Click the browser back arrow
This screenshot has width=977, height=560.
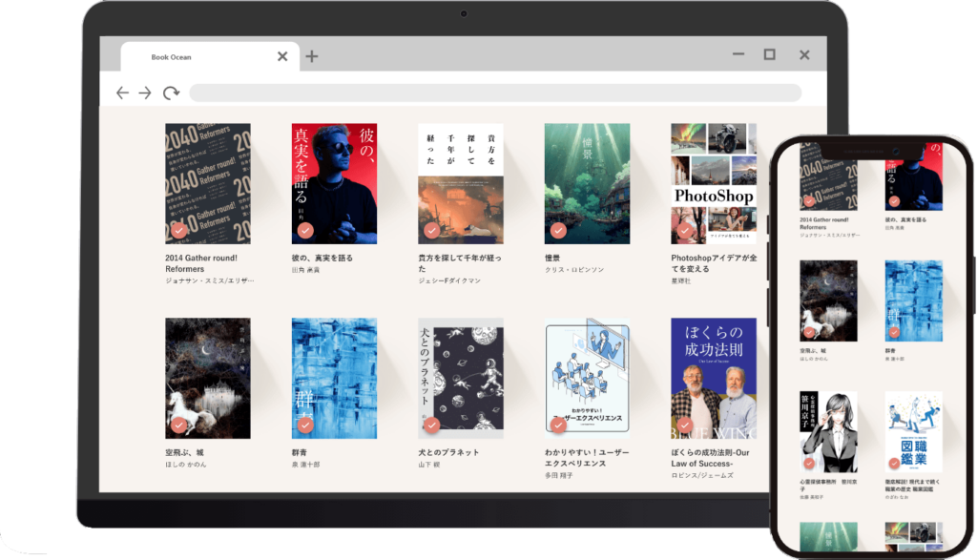coord(122,93)
